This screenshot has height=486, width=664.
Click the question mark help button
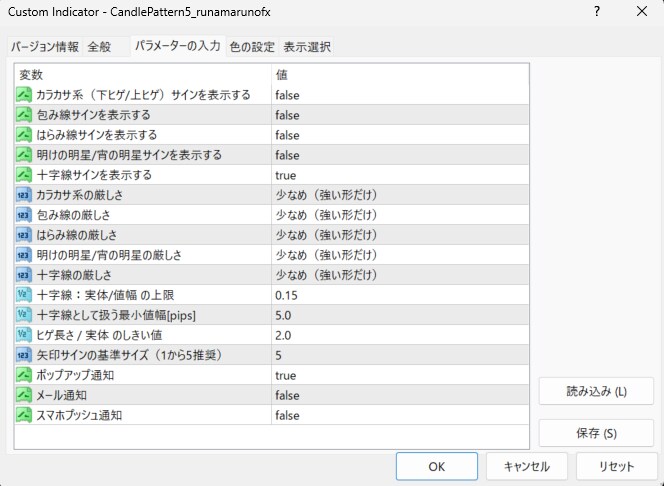tap(597, 11)
